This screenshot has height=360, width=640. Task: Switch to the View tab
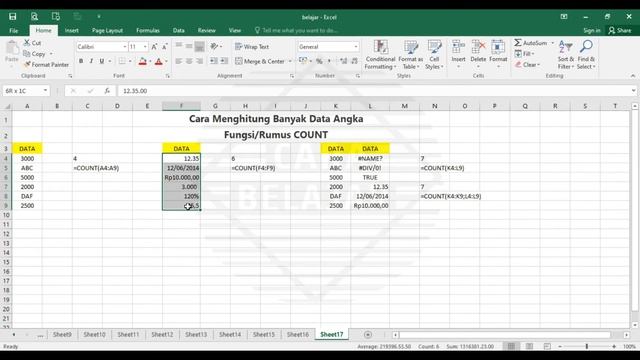pos(235,31)
